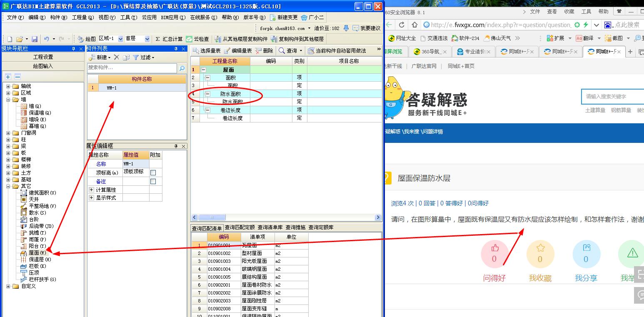Click the copy component icon beside delete X
644x317 pixels.
(x=126, y=57)
